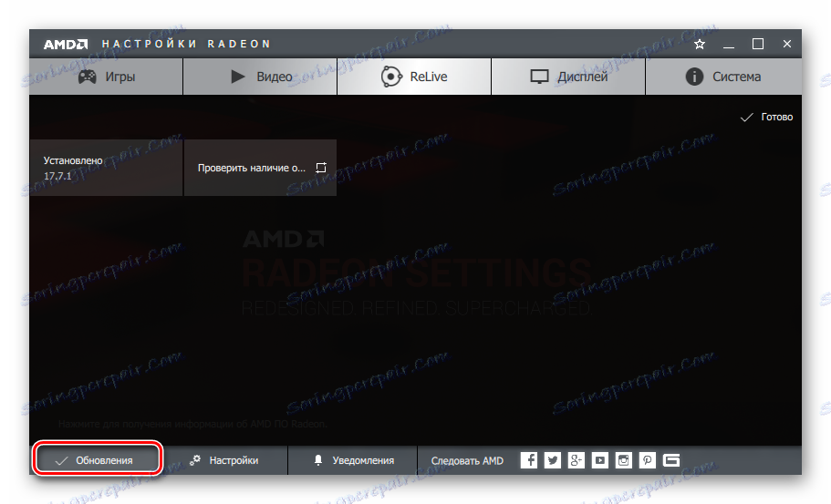Open the YouTube social link icon
The width and height of the screenshot is (831, 504).
[600, 460]
